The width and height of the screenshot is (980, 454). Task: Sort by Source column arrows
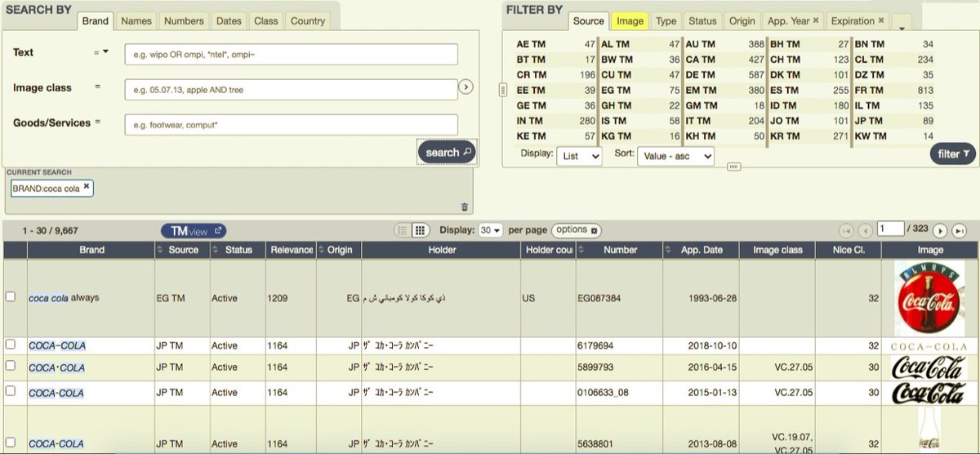[x=161, y=250]
